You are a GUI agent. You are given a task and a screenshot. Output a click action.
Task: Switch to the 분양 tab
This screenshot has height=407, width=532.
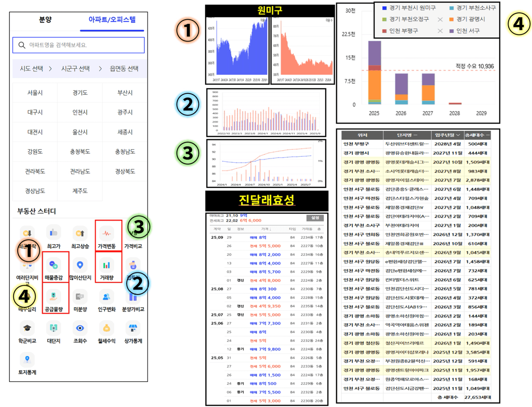tap(45, 20)
